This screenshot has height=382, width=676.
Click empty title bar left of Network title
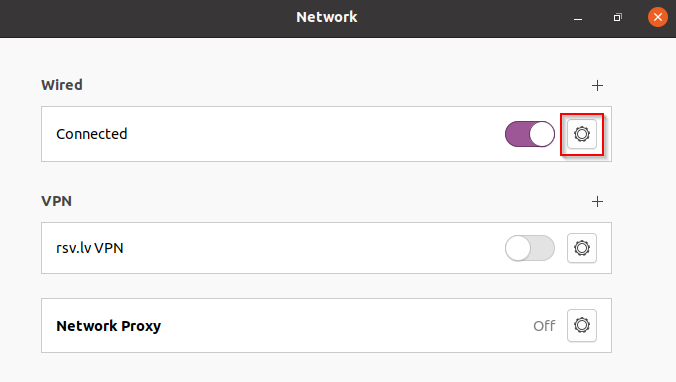pyautogui.click(x=147, y=18)
